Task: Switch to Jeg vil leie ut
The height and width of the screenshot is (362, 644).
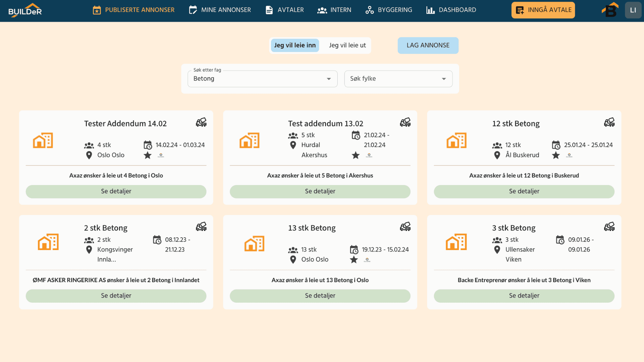Action: point(347,45)
